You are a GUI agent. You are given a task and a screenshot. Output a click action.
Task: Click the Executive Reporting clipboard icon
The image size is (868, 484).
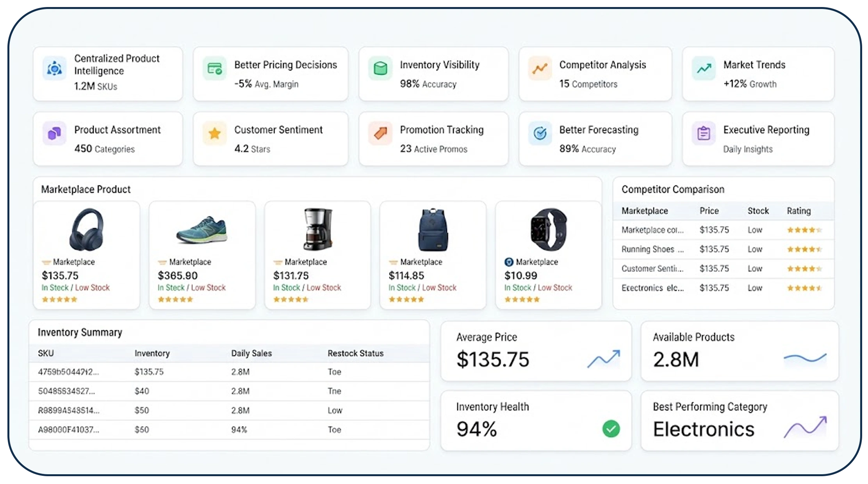(x=704, y=133)
